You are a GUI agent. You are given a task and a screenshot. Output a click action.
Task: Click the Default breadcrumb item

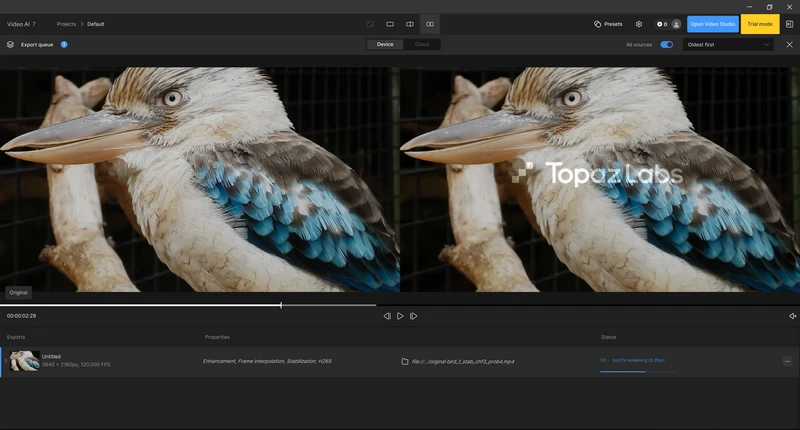(x=95, y=24)
